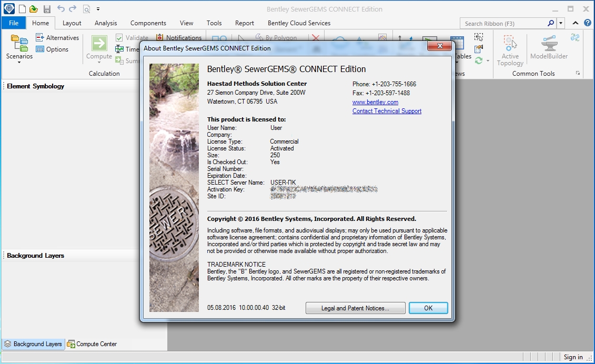Open Calculation Options
595x364 pixels.
coord(52,49)
